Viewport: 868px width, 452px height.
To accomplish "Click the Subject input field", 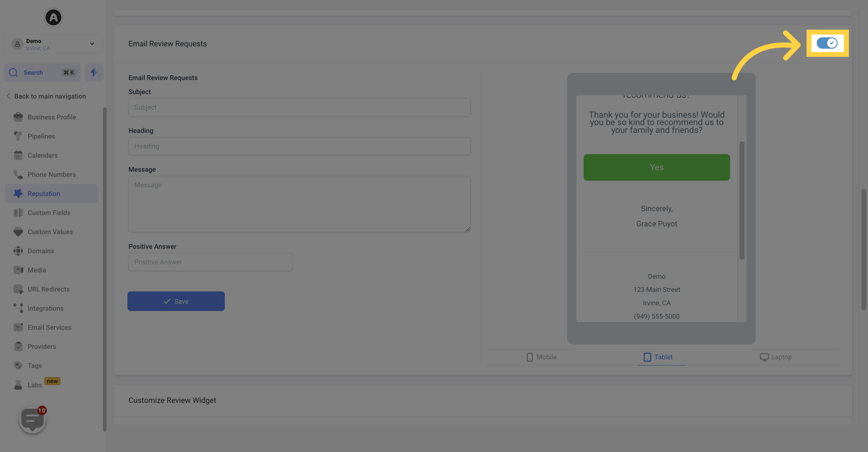I will [x=299, y=108].
